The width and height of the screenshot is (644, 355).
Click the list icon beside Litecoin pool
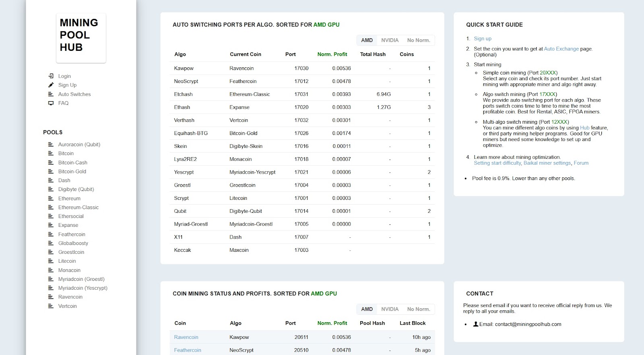[x=51, y=261]
